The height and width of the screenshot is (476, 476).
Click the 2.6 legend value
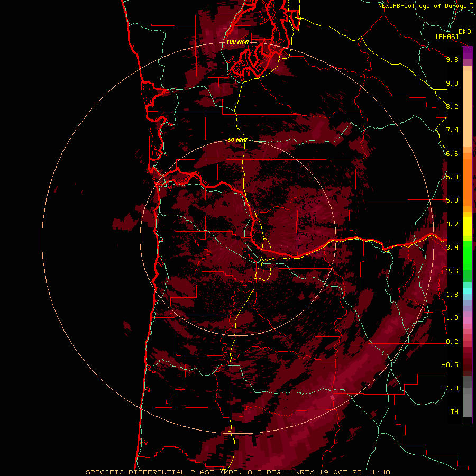pyautogui.click(x=452, y=271)
